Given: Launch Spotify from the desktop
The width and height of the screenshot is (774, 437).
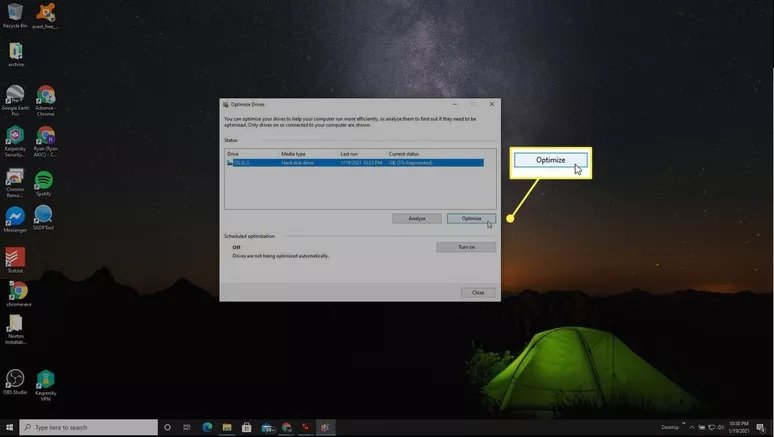Looking at the screenshot, I should [x=43, y=183].
